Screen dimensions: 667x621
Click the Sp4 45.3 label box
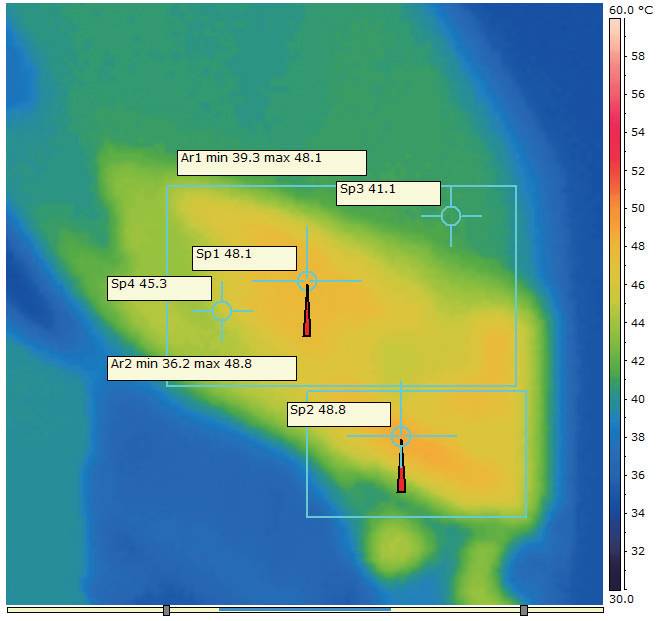click(x=160, y=288)
